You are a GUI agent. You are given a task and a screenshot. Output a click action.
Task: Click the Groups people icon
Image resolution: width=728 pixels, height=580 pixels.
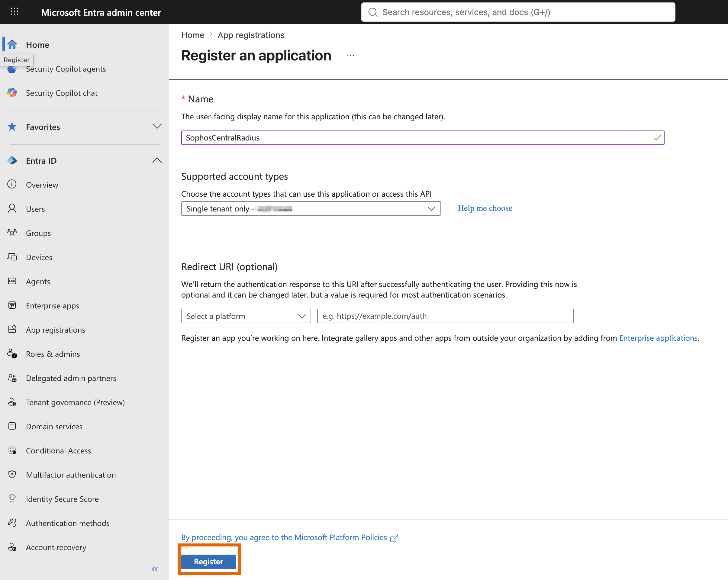point(12,233)
